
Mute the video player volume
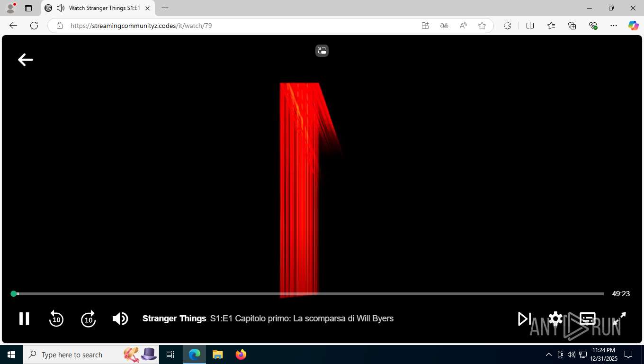tap(120, 318)
